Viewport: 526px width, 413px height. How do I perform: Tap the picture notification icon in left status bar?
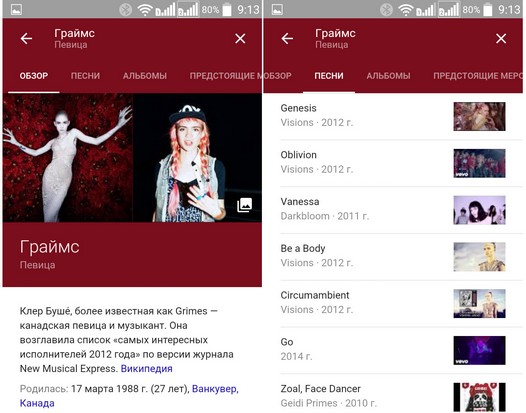16,9
